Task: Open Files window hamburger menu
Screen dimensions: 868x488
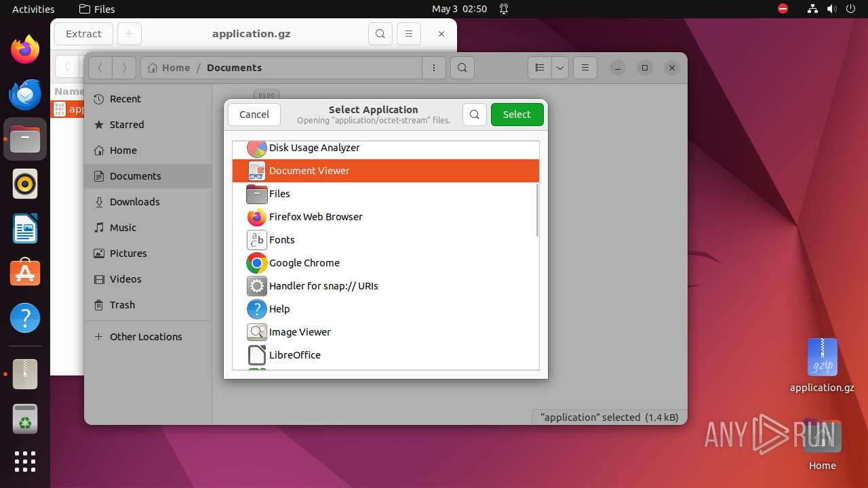Action: click(585, 68)
